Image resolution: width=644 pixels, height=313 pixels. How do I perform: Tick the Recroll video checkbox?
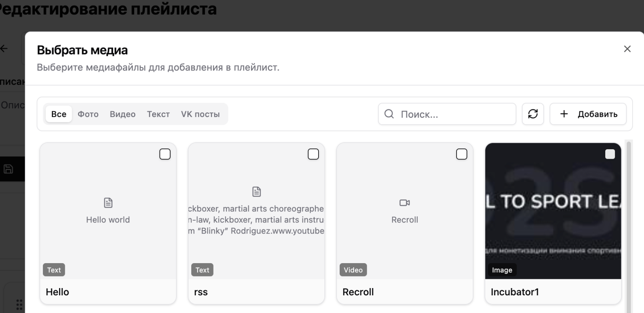[462, 154]
